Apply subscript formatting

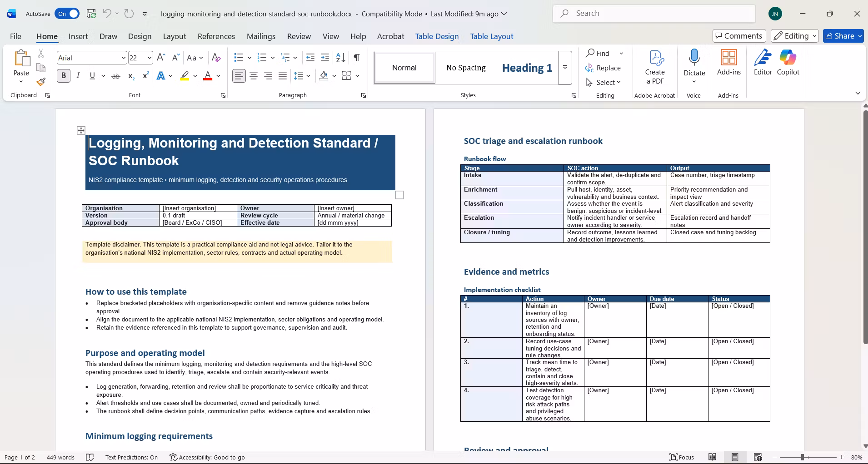(131, 76)
